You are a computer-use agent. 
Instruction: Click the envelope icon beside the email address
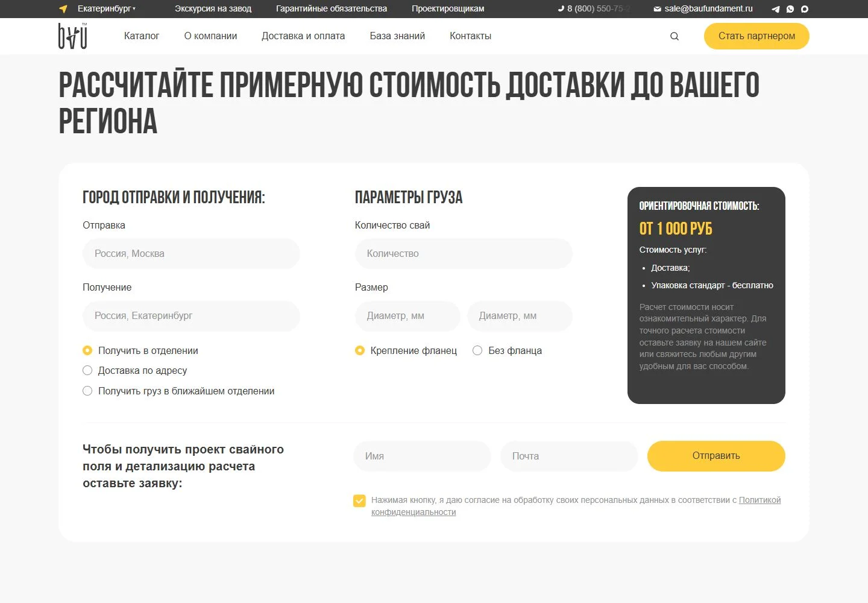(x=657, y=9)
